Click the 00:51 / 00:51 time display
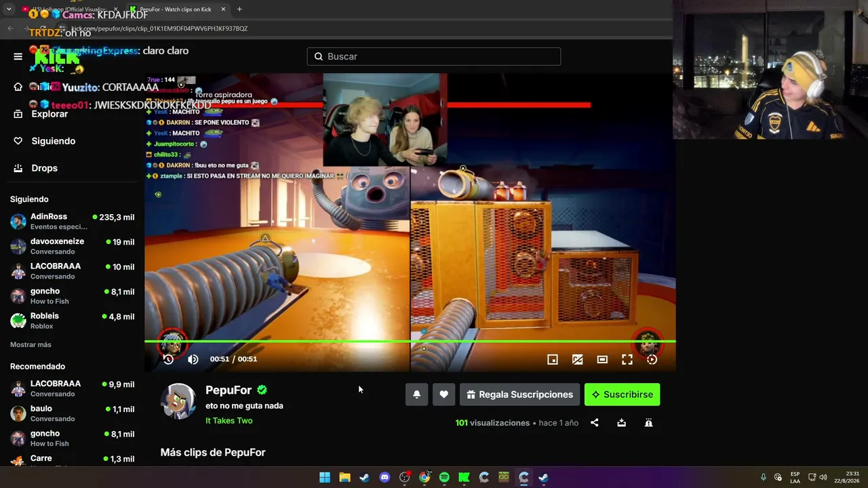Image resolution: width=868 pixels, height=488 pixels. pyautogui.click(x=233, y=359)
